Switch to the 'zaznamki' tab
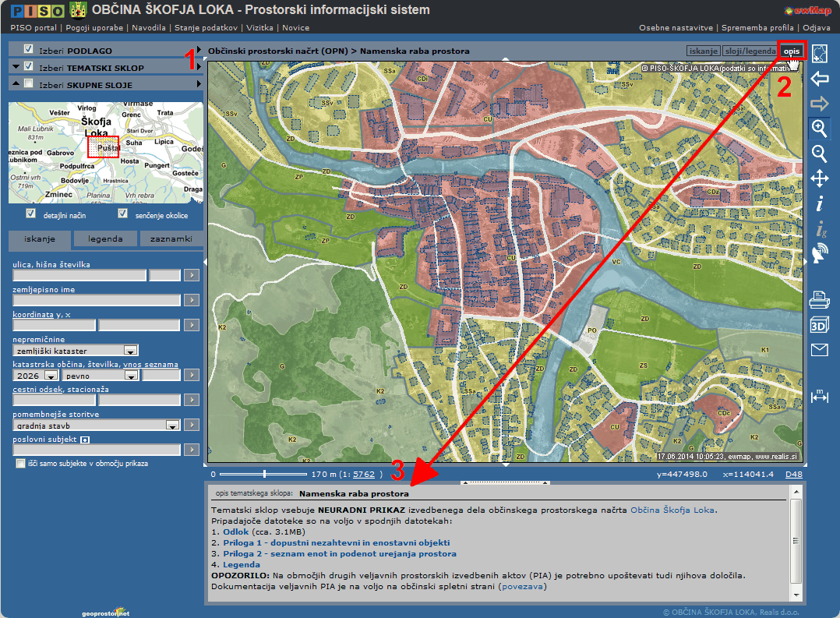The width and height of the screenshot is (840, 618). (171, 239)
